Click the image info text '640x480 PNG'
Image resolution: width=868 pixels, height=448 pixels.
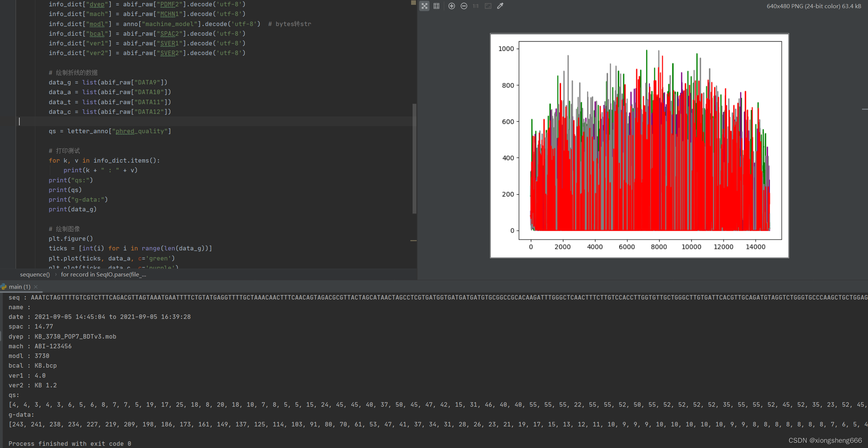pos(814,6)
